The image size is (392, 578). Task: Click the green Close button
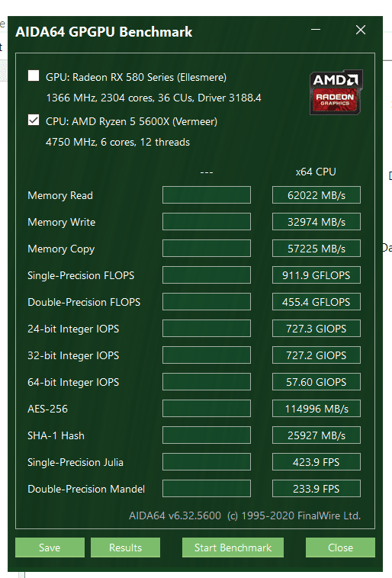tap(340, 547)
